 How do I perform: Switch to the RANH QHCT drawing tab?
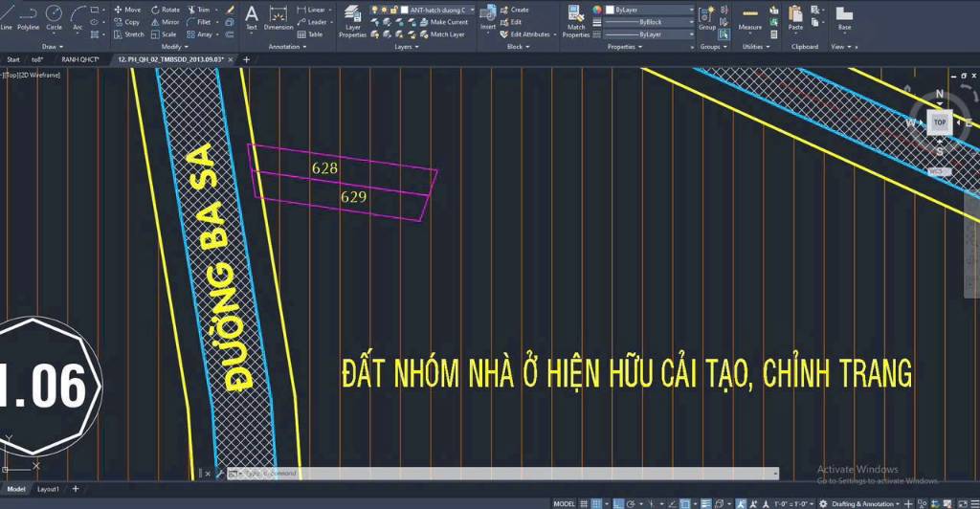pos(79,59)
